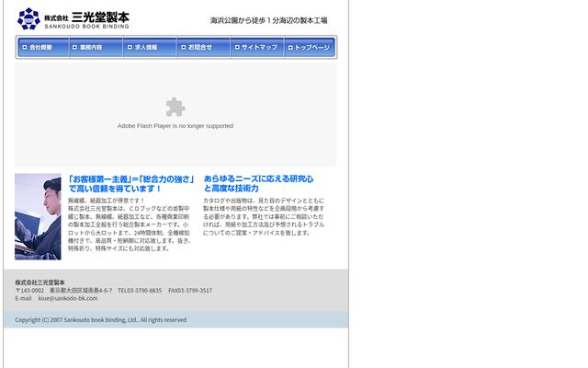Open the 会社概要 menu item
Viewport: 588px width, 368px height.
43,47
